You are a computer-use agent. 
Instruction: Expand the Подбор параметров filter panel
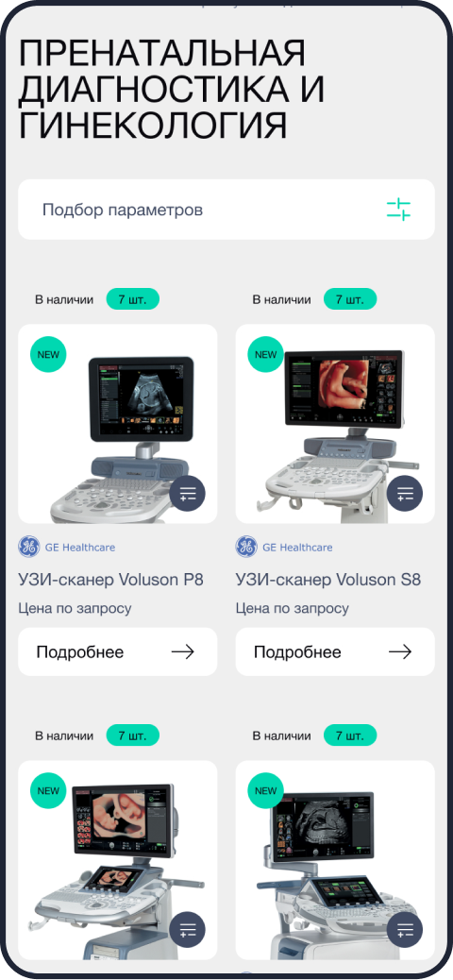point(226,210)
